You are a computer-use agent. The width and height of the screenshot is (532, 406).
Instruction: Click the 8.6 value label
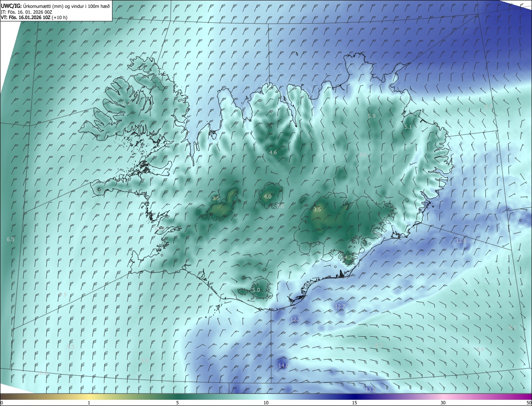click(x=363, y=155)
